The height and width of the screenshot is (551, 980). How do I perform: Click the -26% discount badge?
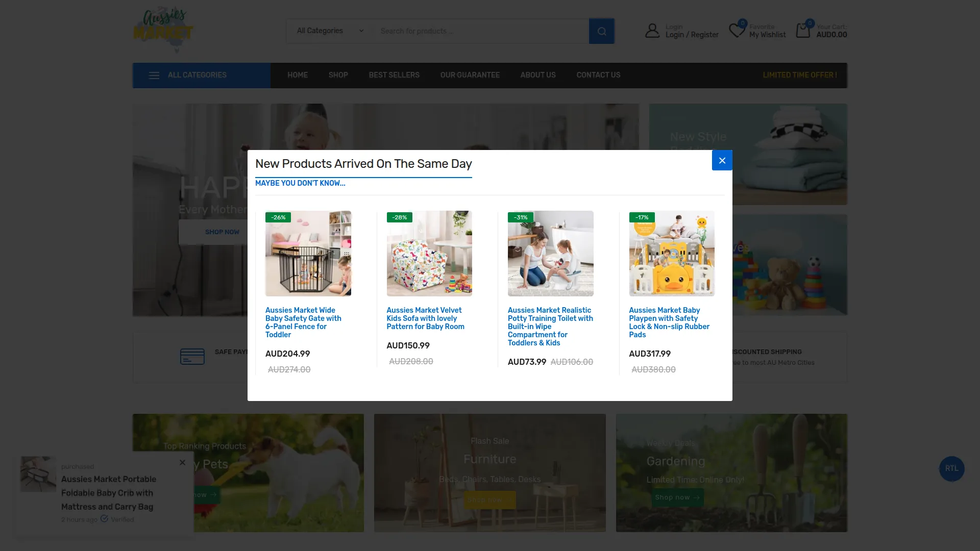tap(278, 217)
